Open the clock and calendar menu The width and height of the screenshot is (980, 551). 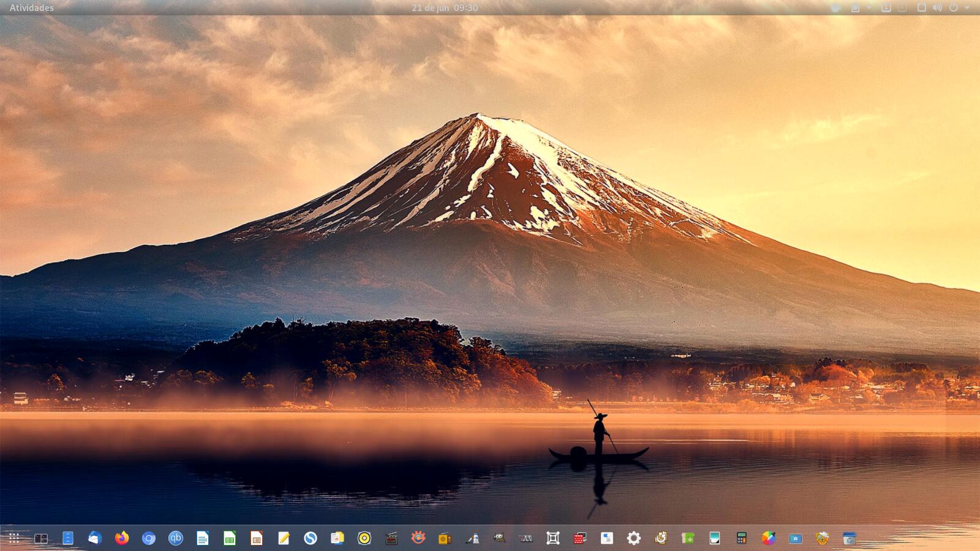click(x=445, y=8)
